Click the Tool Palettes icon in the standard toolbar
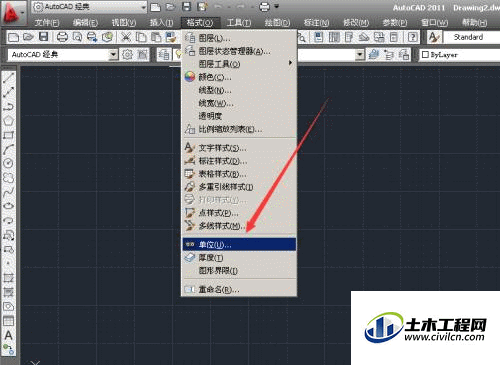This screenshot has height=365, width=500. click(349, 37)
